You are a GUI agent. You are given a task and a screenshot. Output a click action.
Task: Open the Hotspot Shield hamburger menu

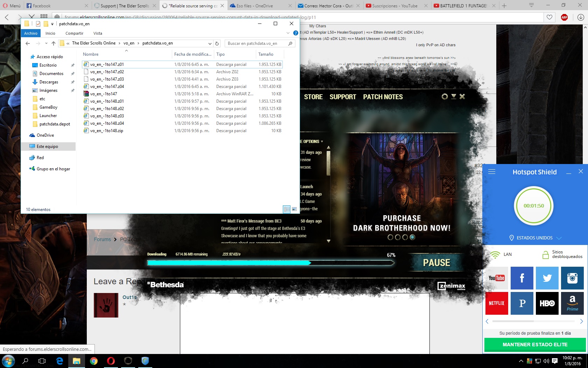click(492, 172)
